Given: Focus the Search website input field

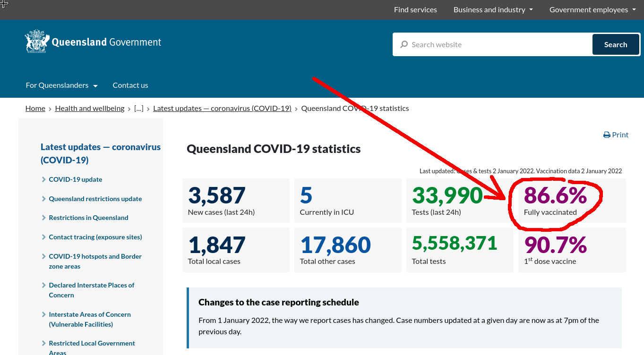Looking at the screenshot, I should point(492,44).
